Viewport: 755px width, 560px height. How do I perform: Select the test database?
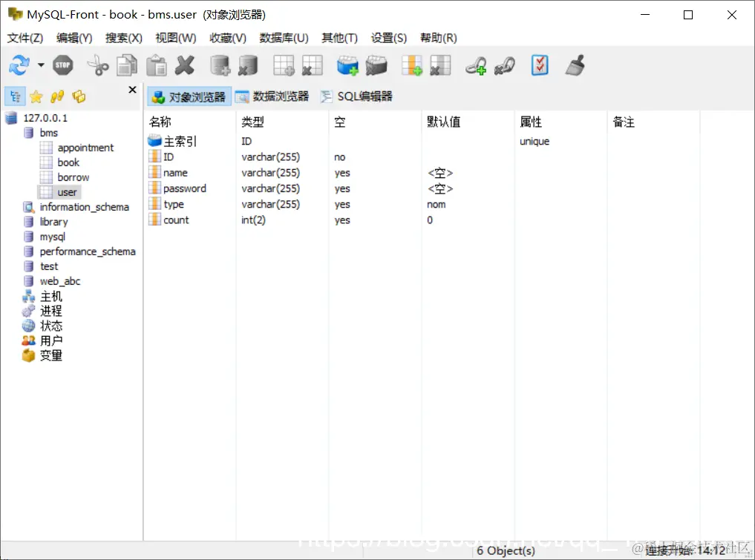click(49, 266)
